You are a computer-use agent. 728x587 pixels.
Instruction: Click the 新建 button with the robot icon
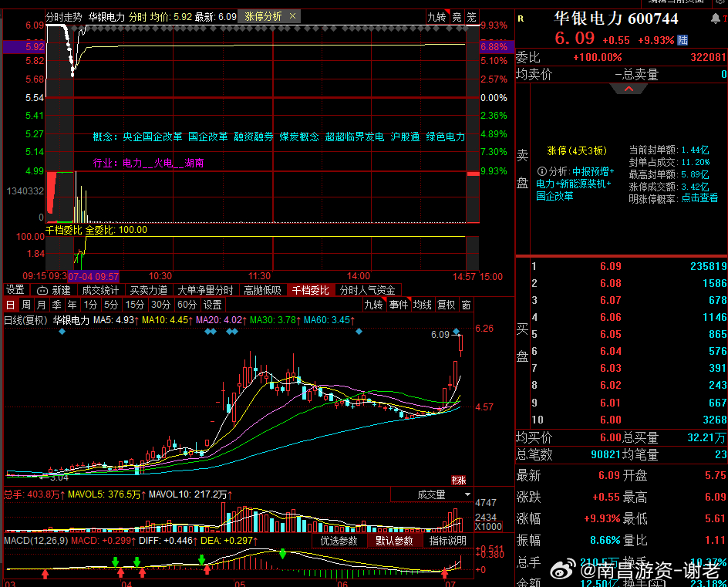54,290
